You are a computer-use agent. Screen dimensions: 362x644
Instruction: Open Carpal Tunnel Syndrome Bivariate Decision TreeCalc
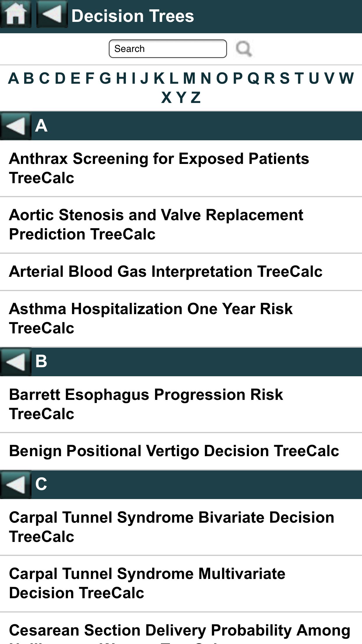172,527
